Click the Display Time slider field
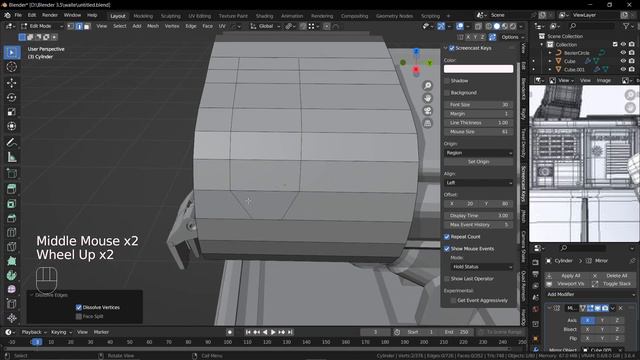This screenshot has height=360, width=640. 478,216
